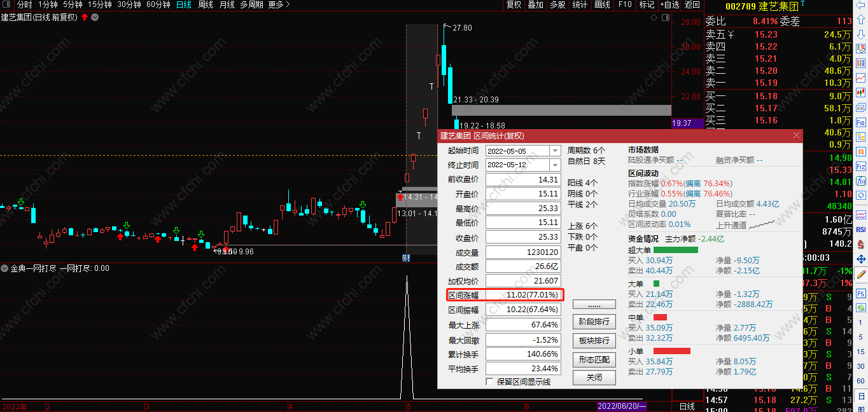Expand 金典一网打尽 indicator dropdown

click(x=4, y=268)
